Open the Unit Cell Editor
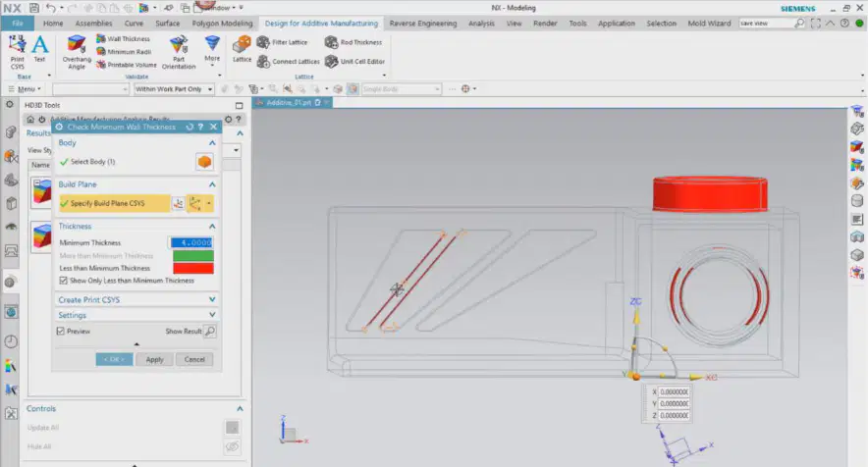 [354, 62]
